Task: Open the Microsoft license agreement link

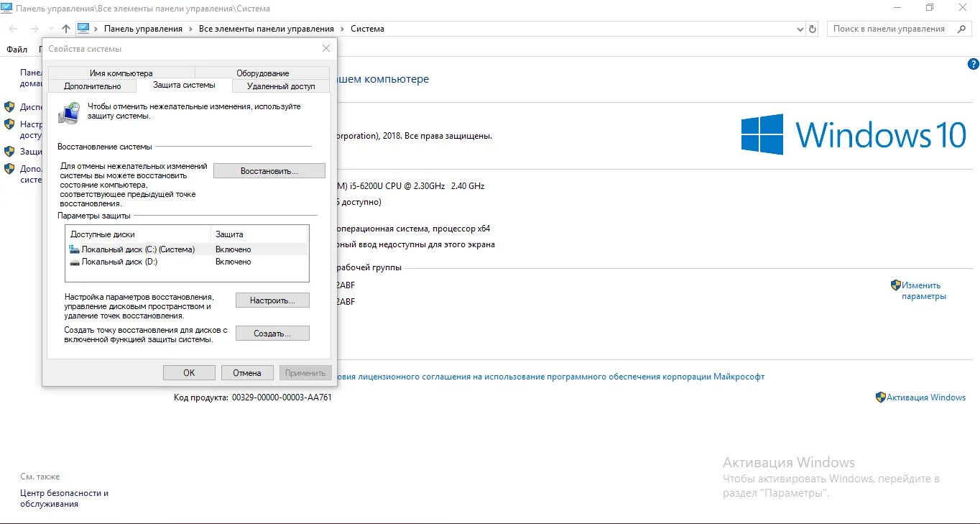Action: click(x=551, y=376)
